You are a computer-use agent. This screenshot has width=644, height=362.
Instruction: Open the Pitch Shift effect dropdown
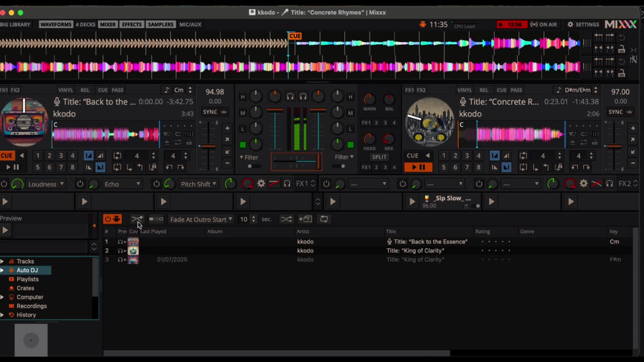coord(198,184)
